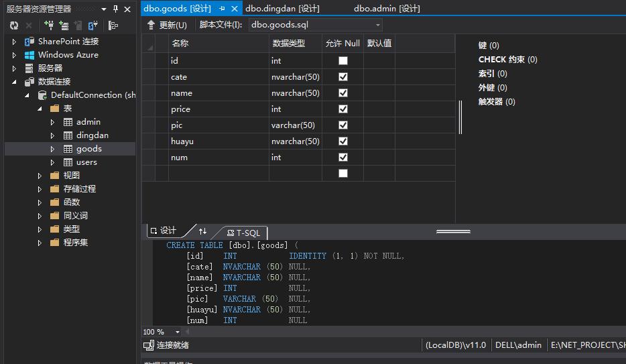Click the price column name cell
Image resolution: width=626 pixels, height=364 pixels.
point(218,109)
